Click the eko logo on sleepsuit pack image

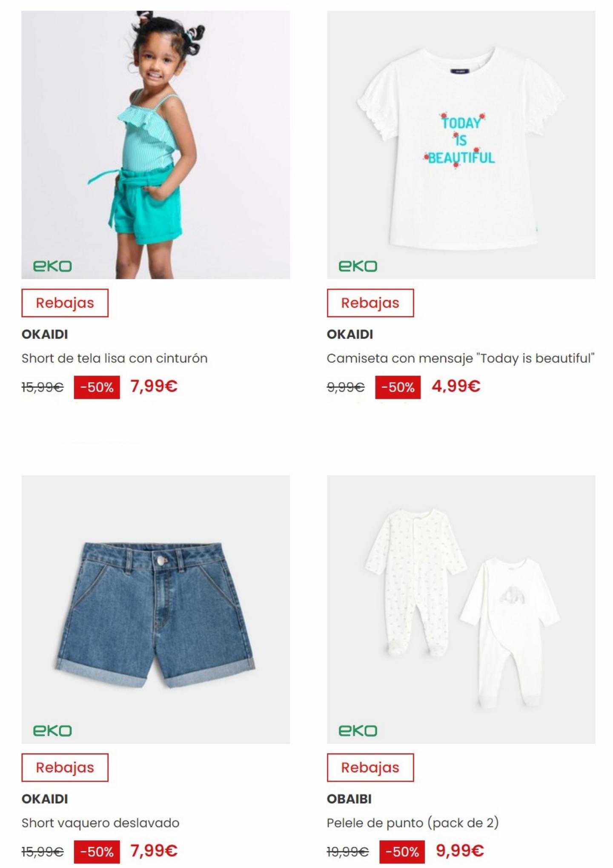point(358,730)
